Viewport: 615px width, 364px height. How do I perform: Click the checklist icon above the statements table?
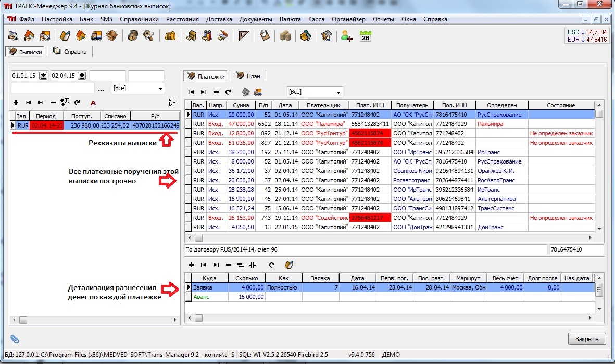coord(172,103)
